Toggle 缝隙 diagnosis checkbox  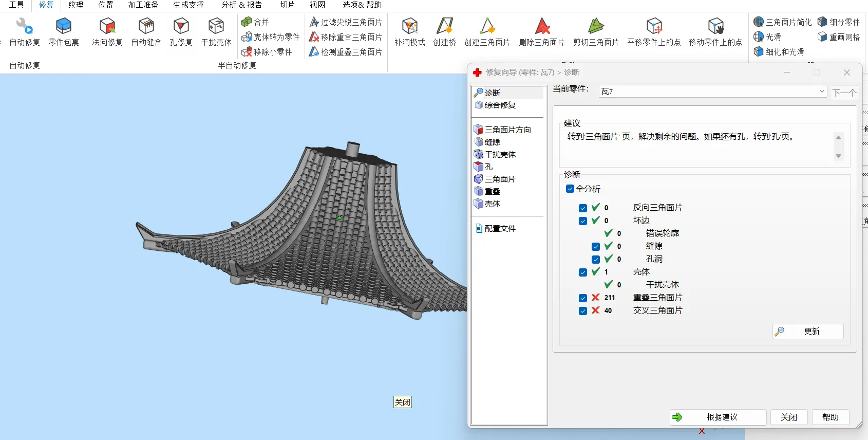click(596, 247)
